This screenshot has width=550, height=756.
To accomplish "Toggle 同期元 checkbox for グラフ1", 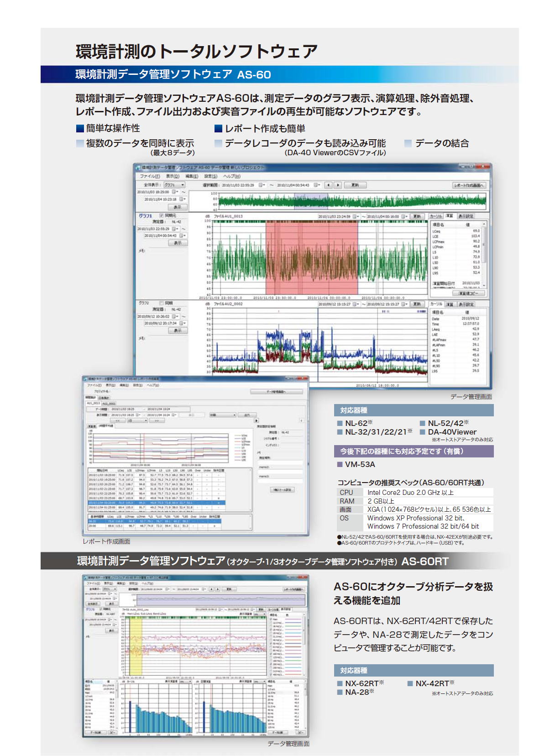I will point(161,215).
